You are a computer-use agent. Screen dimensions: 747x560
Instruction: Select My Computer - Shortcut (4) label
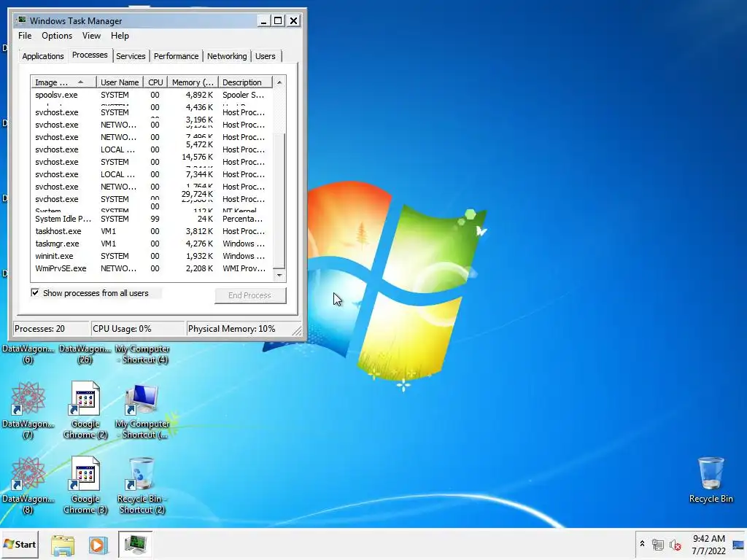pyautogui.click(x=142, y=354)
